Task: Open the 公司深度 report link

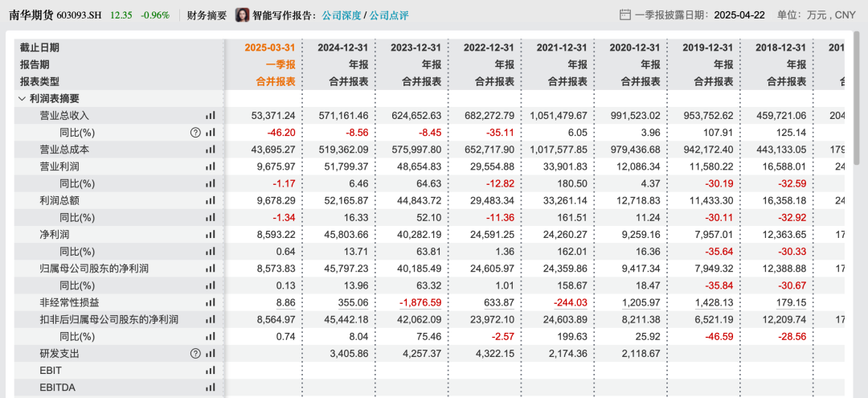Action: tap(341, 15)
